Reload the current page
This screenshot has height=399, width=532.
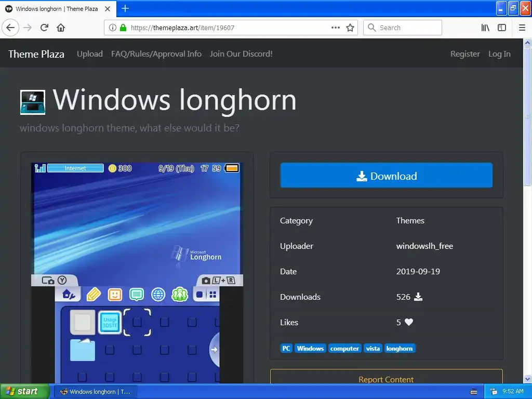[x=44, y=28]
